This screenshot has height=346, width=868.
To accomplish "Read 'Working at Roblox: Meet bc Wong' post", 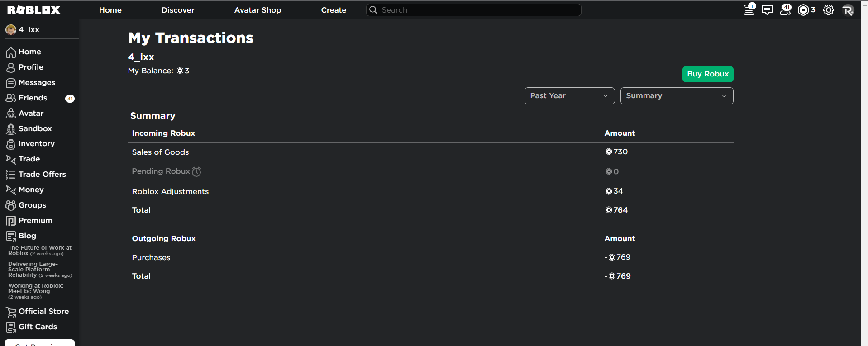I will pos(36,291).
